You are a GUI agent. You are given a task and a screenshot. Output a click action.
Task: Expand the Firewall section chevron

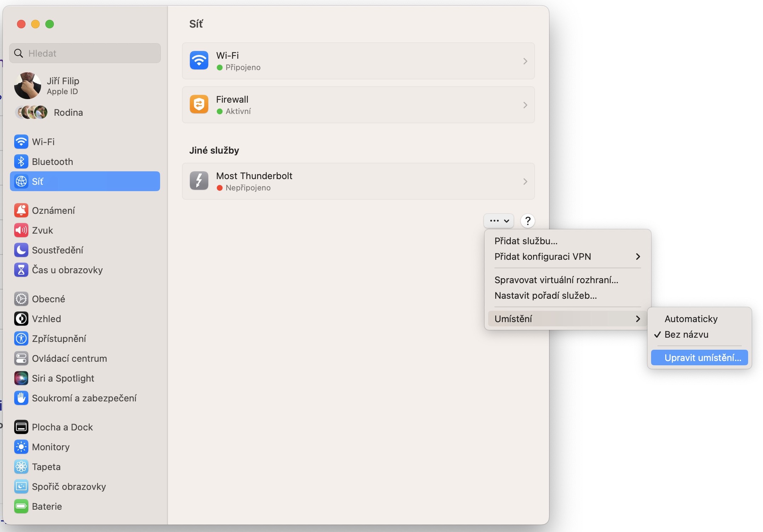tap(525, 105)
